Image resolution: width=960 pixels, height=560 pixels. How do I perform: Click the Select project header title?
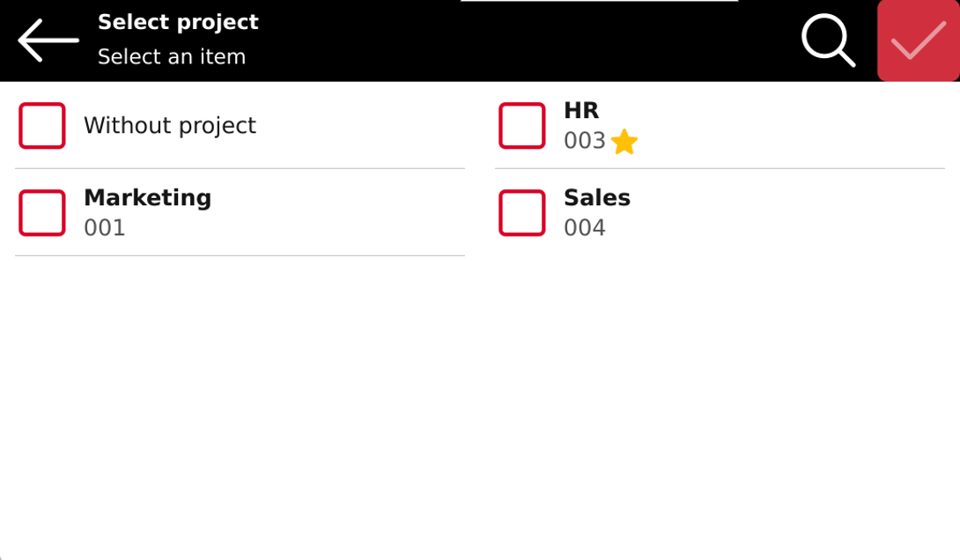tap(178, 22)
